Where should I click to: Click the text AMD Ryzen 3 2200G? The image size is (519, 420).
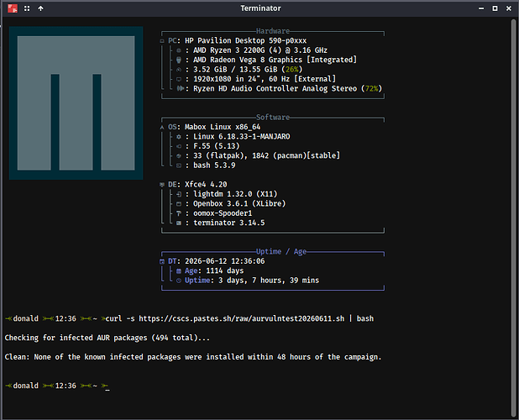pos(229,50)
